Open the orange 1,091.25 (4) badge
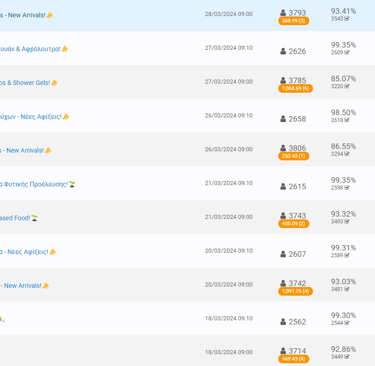This screenshot has width=375, height=366. [295, 291]
